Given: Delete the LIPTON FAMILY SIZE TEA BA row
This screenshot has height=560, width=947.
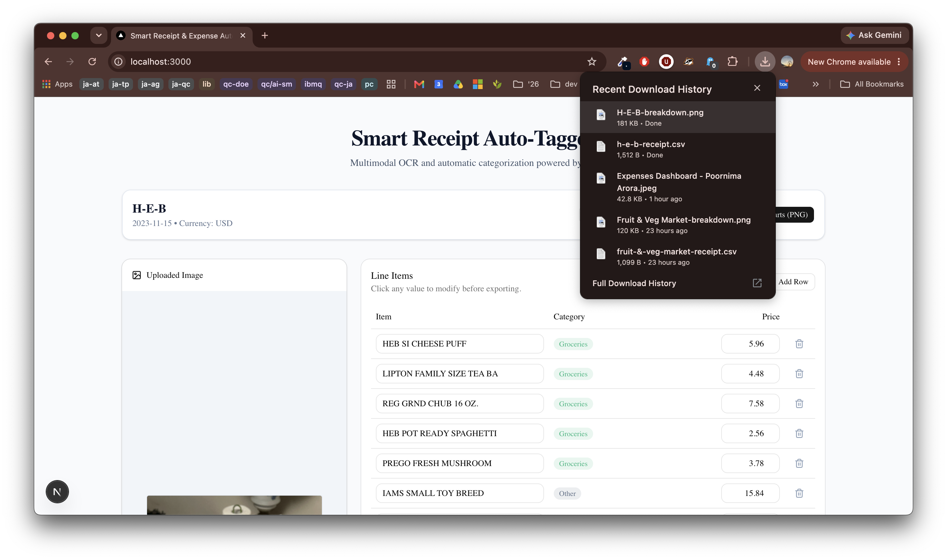Looking at the screenshot, I should 799,374.
